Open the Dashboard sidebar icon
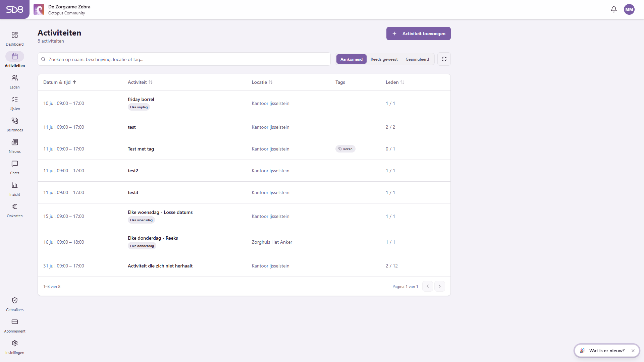Image resolution: width=644 pixels, height=362 pixels. 15,35
